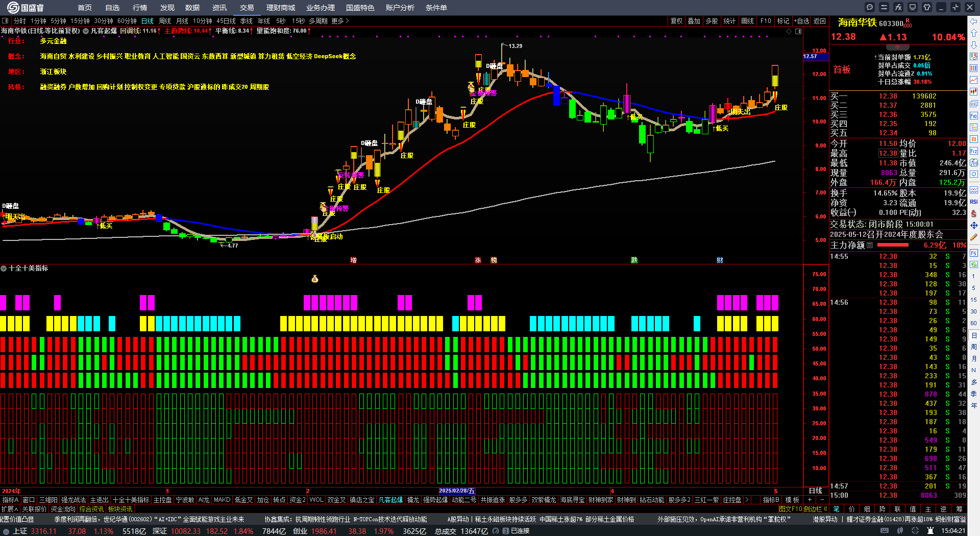The width and height of the screenshot is (980, 536).
Task: Click the 财 marker below the chart
Action: pyautogui.click(x=720, y=260)
